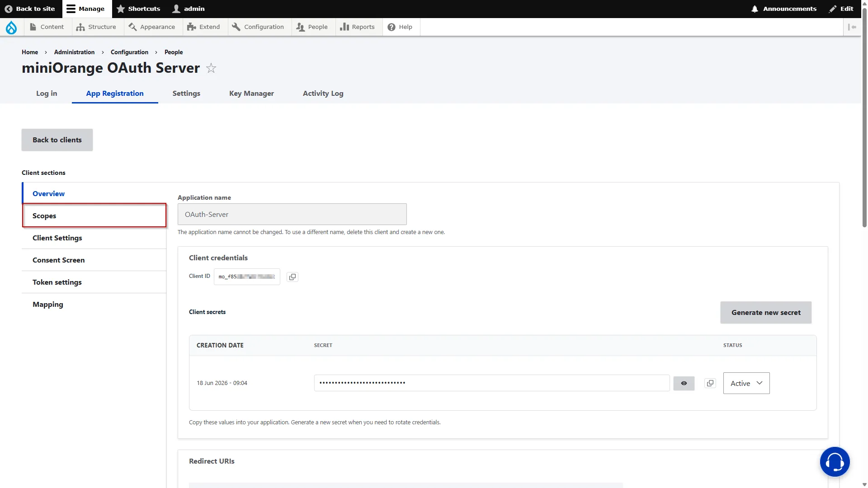
Task: Open the People admin menu
Action: [x=312, y=27]
